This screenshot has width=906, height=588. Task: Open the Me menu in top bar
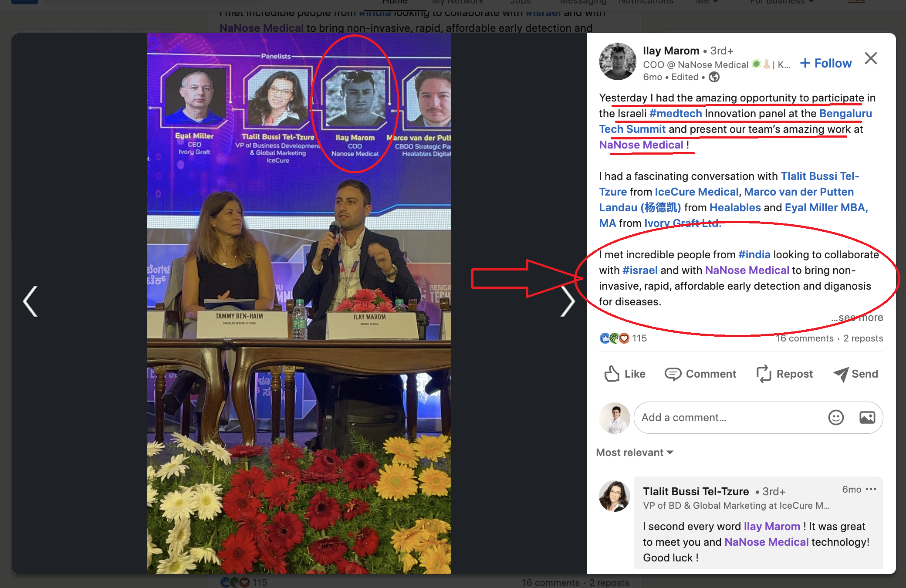pyautogui.click(x=707, y=2)
